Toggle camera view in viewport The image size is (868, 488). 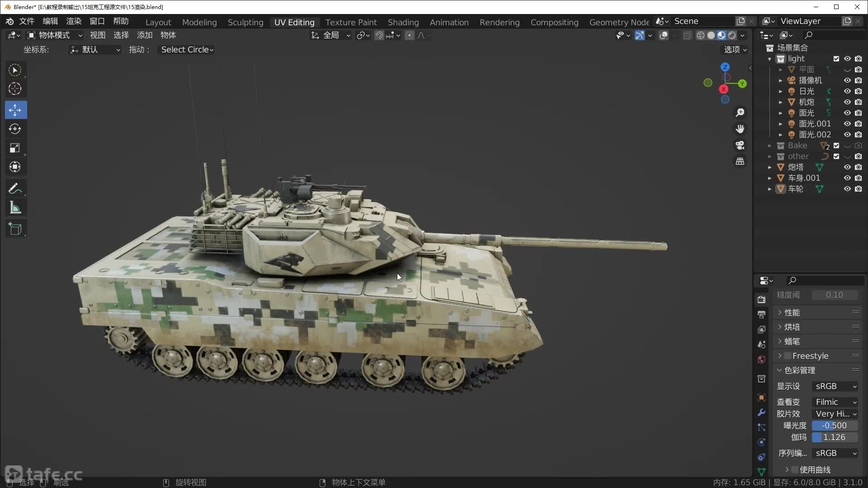[740, 145]
